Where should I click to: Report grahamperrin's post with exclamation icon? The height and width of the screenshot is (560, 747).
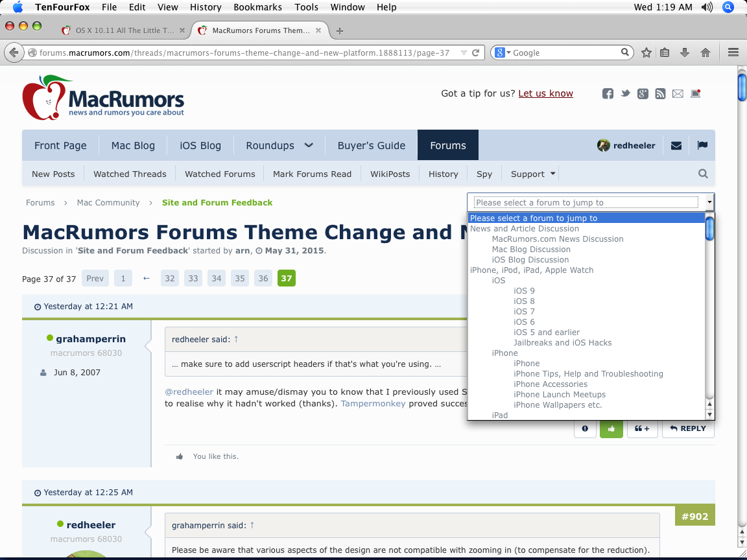(x=585, y=428)
